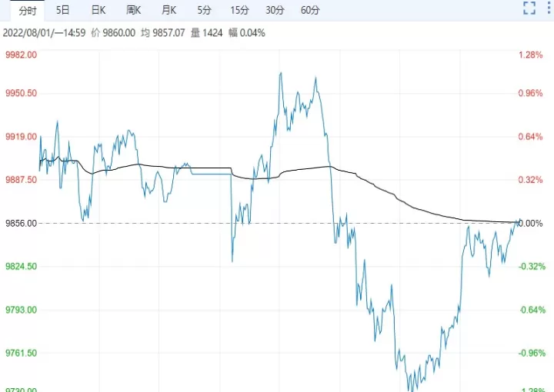
Task: Click the 9887.50 price axis label
Action: click(22, 180)
